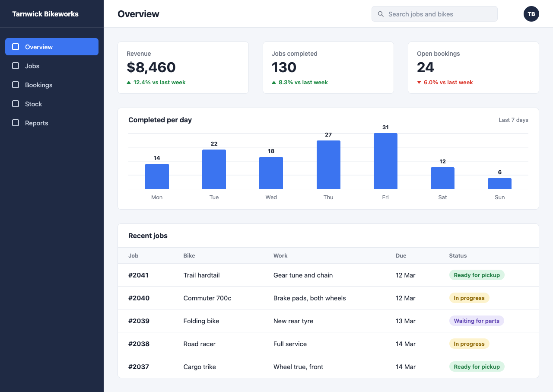Click the Status column header
Viewport: 553px width, 392px height.
(x=458, y=255)
